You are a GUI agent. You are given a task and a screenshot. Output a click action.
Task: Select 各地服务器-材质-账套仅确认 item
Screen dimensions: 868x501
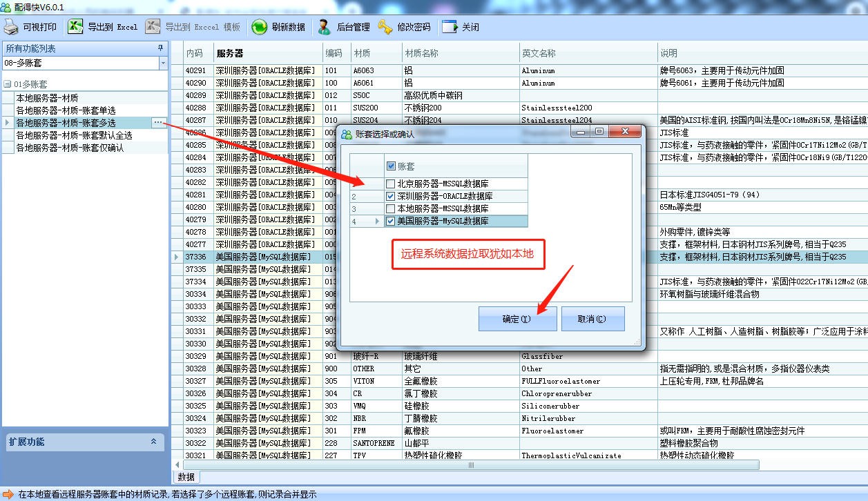coord(70,148)
